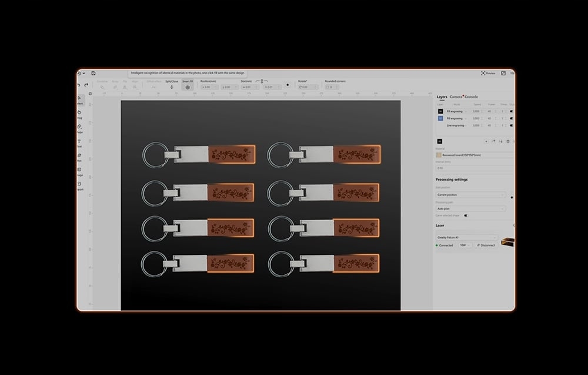Click the Smart fill tool icon
This screenshot has width=588, height=375.
188,87
